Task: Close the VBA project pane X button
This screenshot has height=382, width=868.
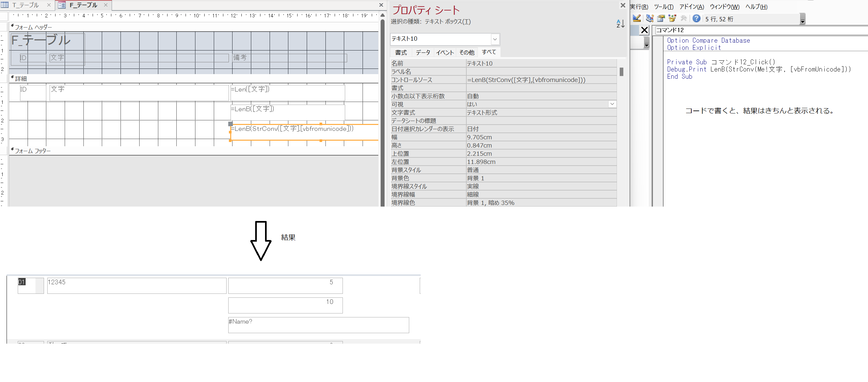Action: click(x=644, y=30)
